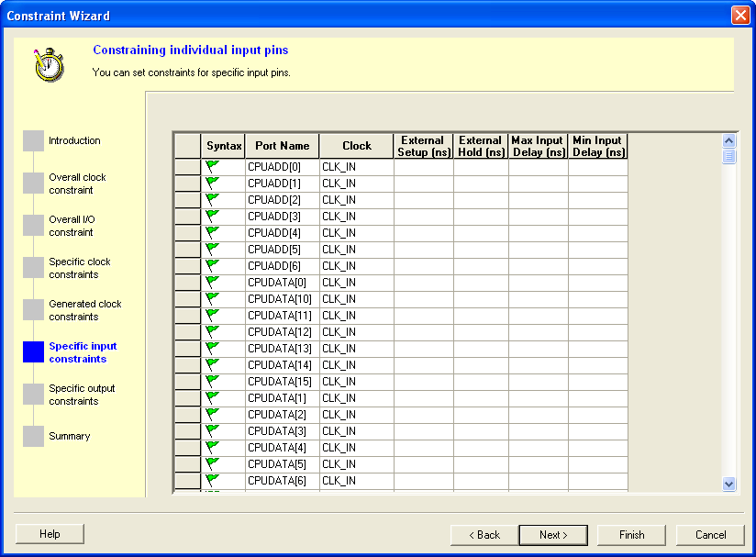The image size is (756, 557).
Task: Click the Max Input Delay (ns) header
Action: [538, 146]
